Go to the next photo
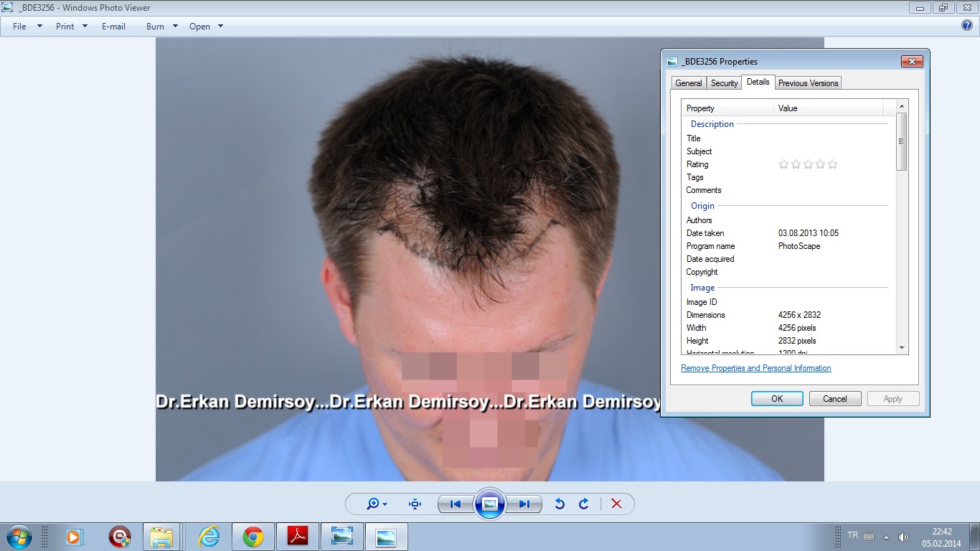Image resolution: width=980 pixels, height=551 pixels. pos(524,504)
